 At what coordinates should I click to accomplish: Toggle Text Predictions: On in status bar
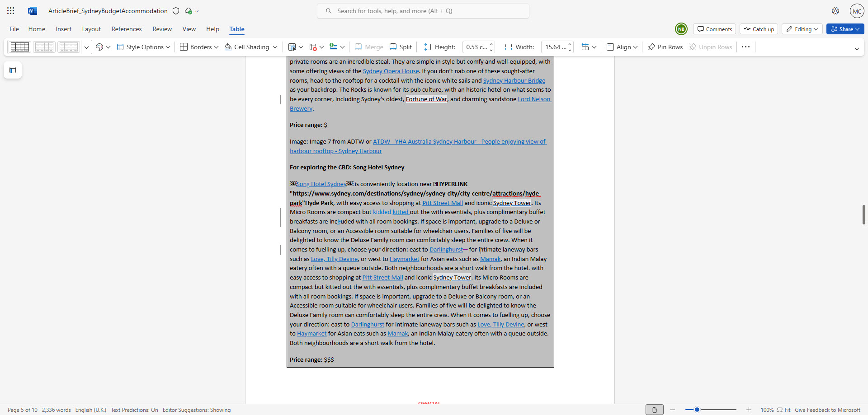pos(134,410)
